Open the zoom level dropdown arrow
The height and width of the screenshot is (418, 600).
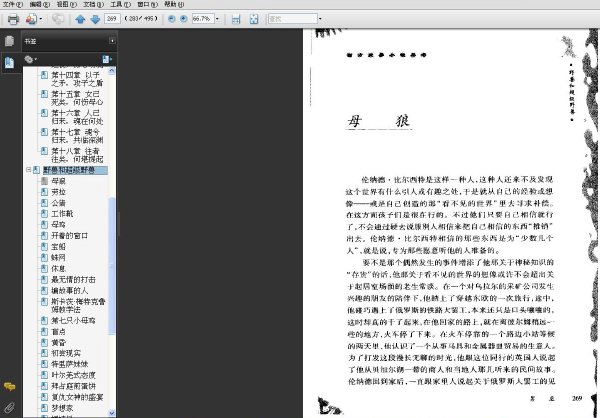pyautogui.click(x=217, y=18)
